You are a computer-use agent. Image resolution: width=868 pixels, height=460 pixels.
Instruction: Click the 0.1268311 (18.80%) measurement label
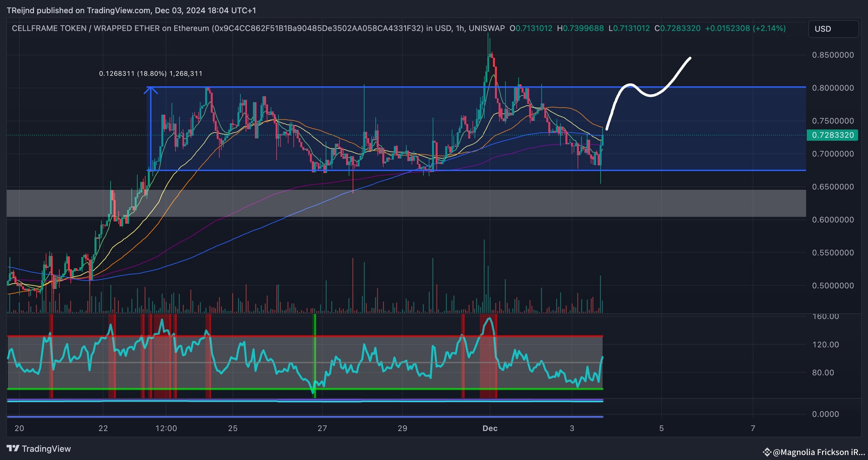[x=150, y=73]
